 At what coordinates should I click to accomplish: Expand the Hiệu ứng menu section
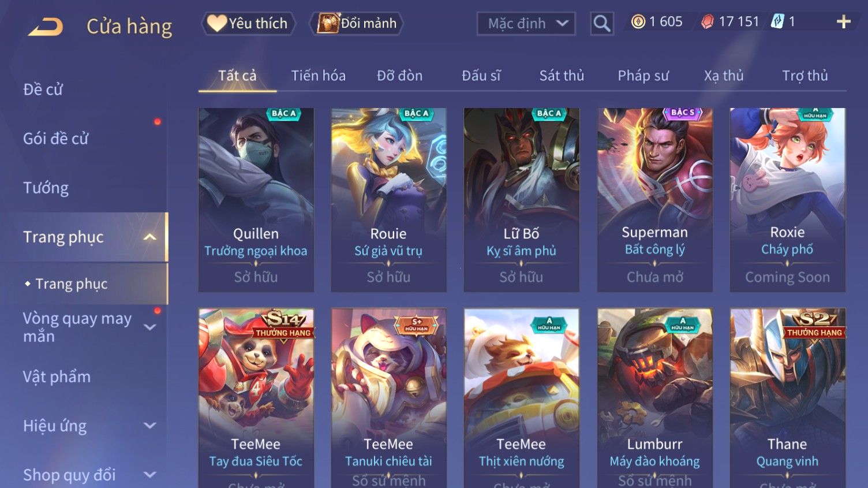click(x=149, y=426)
